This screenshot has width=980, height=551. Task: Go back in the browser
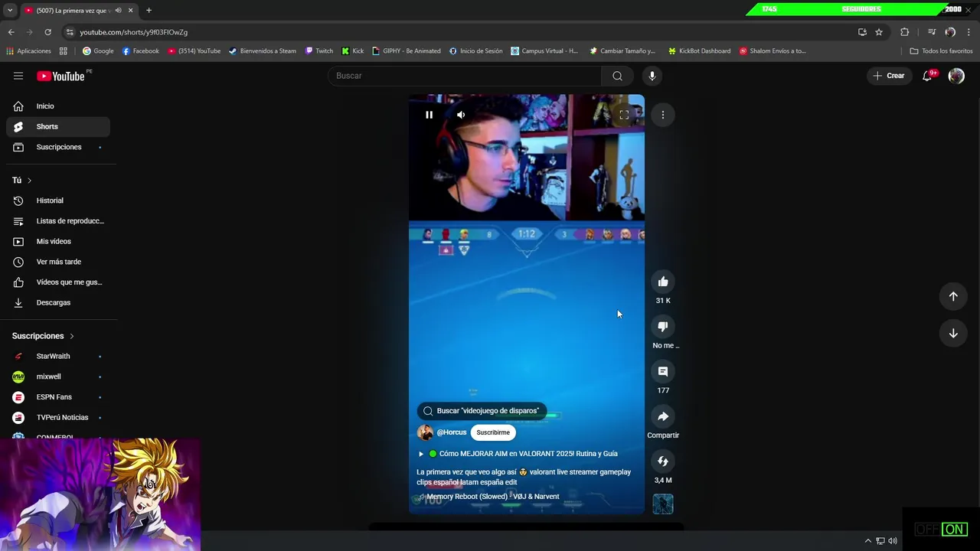11,32
